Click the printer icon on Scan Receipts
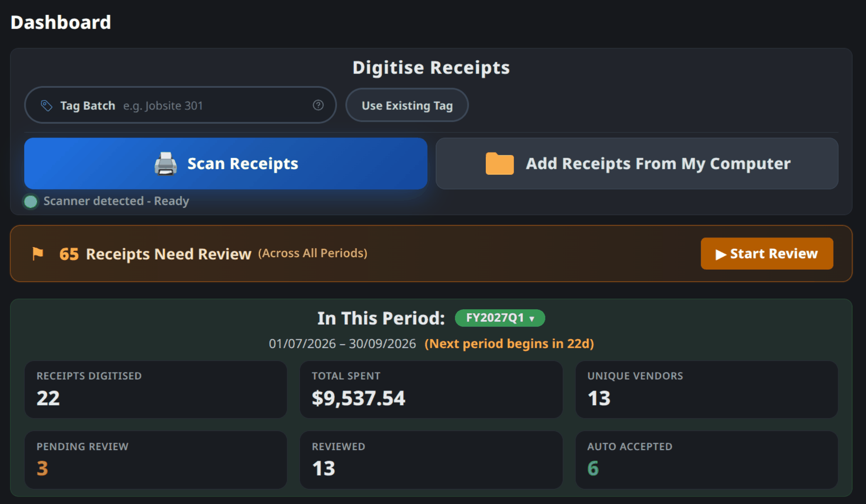Viewport: 866px width, 504px height. pos(166,164)
